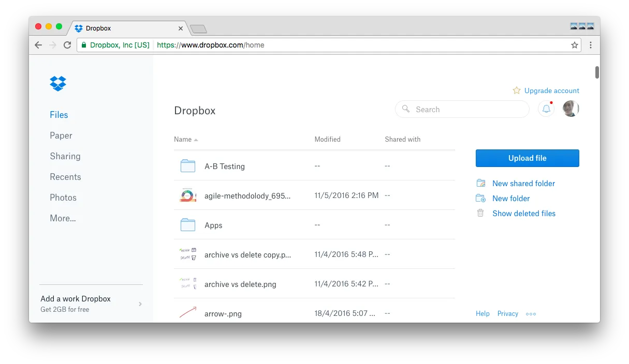Bookmark page with star icon

click(575, 45)
